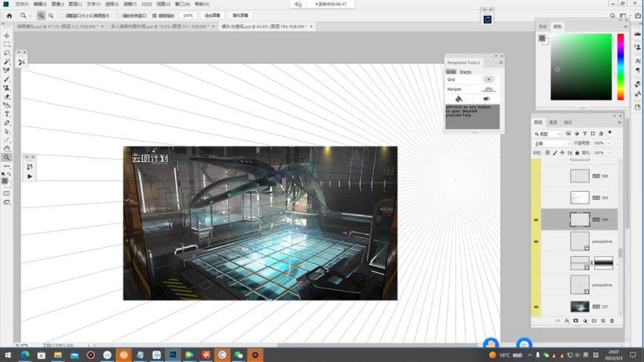Switch to the Channels tab
Screen dimensions: 644x362
click(x=553, y=123)
